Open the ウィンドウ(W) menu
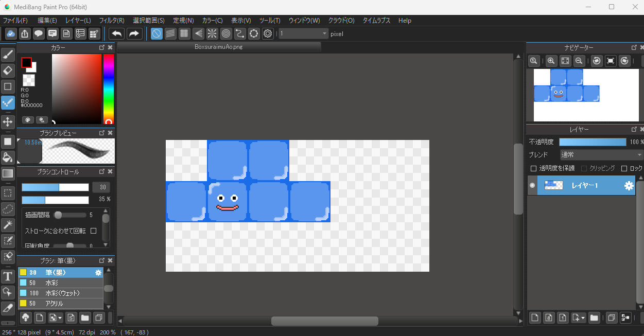644x336 pixels. (304, 21)
